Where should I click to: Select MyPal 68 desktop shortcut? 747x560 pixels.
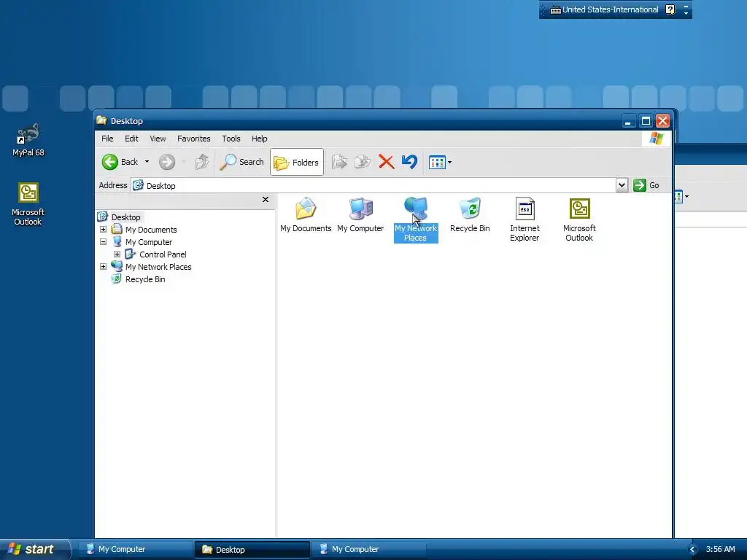pyautogui.click(x=28, y=140)
